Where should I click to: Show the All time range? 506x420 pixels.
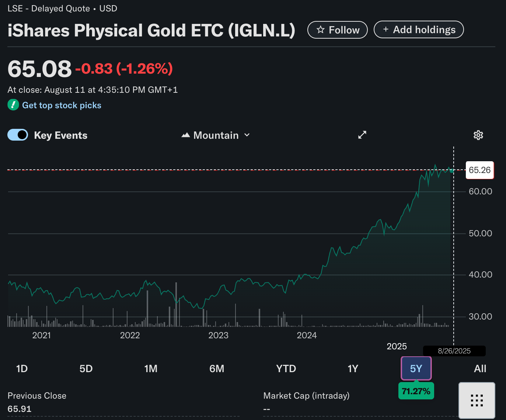click(x=480, y=368)
